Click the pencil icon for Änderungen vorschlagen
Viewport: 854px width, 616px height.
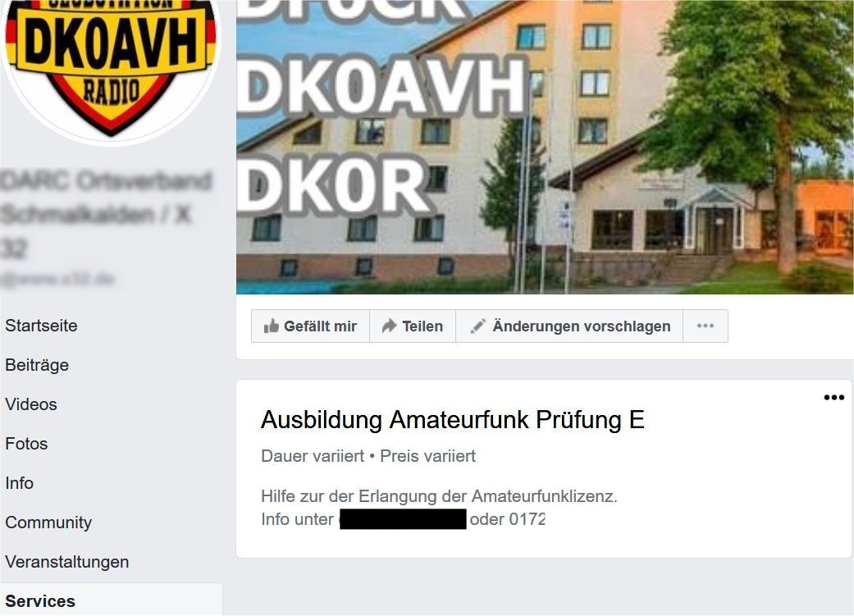tap(477, 326)
